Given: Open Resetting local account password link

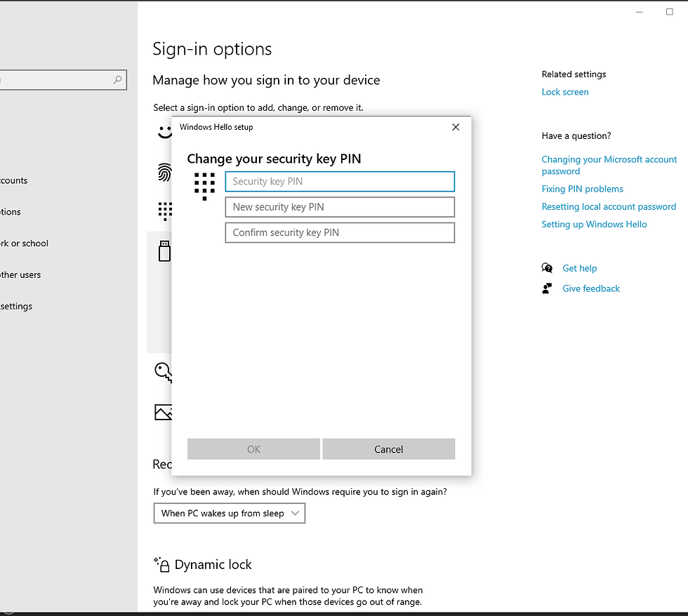Looking at the screenshot, I should click(609, 206).
